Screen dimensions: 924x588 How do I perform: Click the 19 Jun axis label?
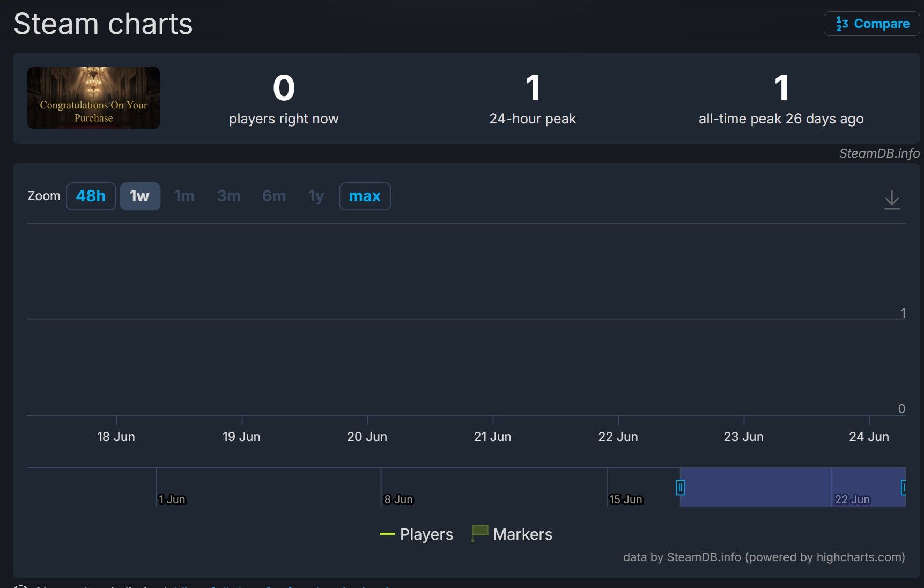(x=241, y=437)
